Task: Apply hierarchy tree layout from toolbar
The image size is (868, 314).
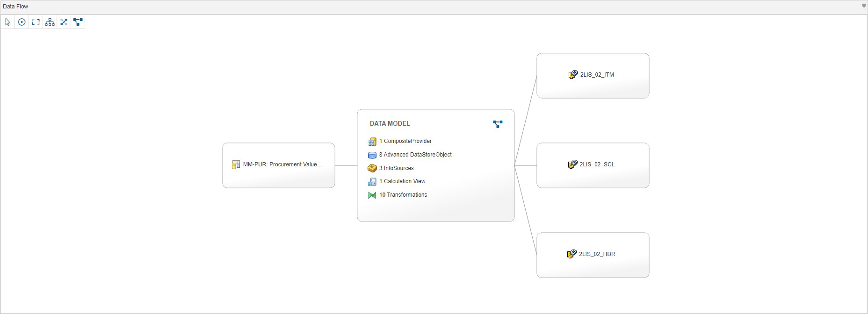Action: (50, 22)
